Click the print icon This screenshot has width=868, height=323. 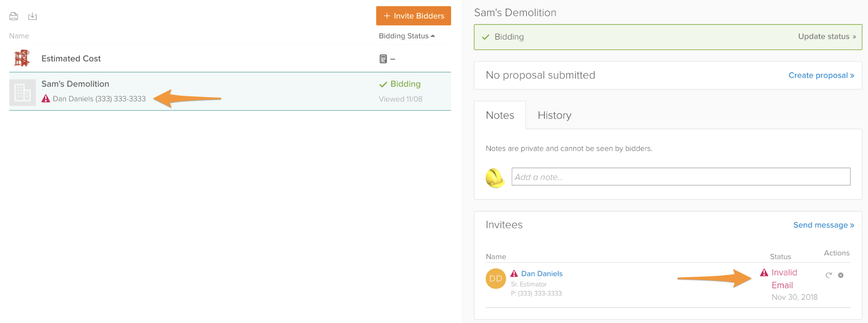(x=13, y=16)
